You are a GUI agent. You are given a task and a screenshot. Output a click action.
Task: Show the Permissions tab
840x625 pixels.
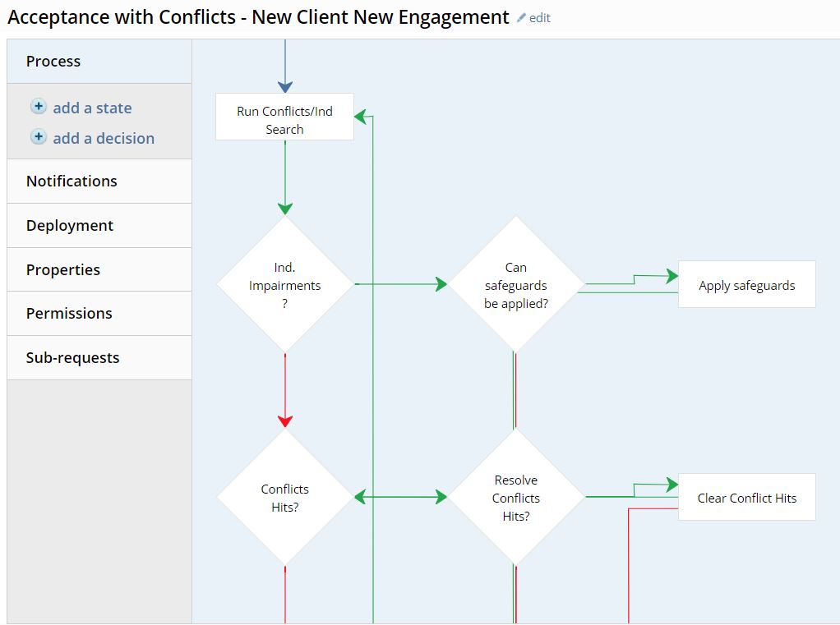pos(69,314)
